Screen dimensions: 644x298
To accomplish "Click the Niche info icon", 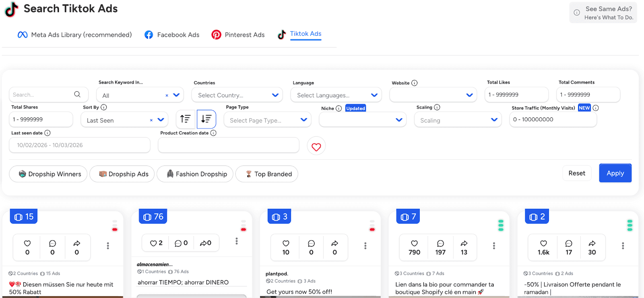I will pyautogui.click(x=339, y=109).
